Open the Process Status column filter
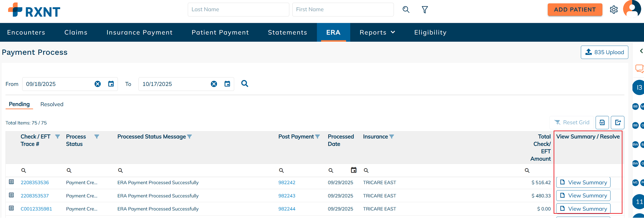The image size is (644, 218). coord(97,137)
